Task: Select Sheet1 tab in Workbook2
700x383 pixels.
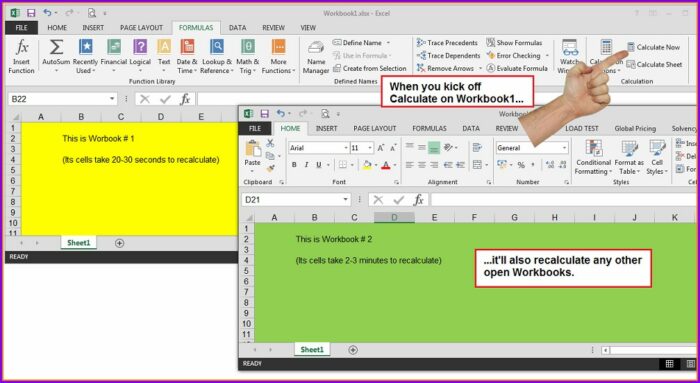Action: coord(312,350)
